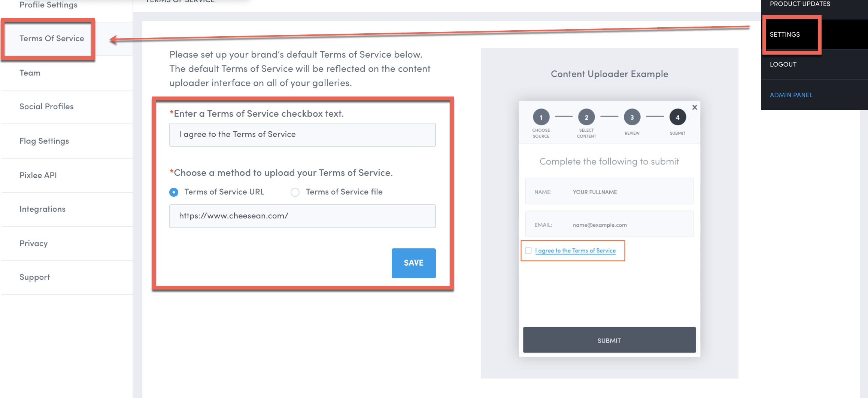Select step 1 Choose Source circle
Viewport: 868px width, 398px height.
pos(541,117)
